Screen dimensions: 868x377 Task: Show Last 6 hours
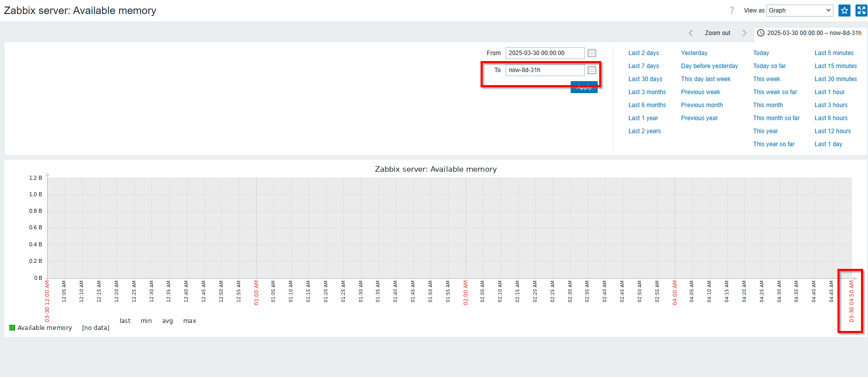coord(831,118)
